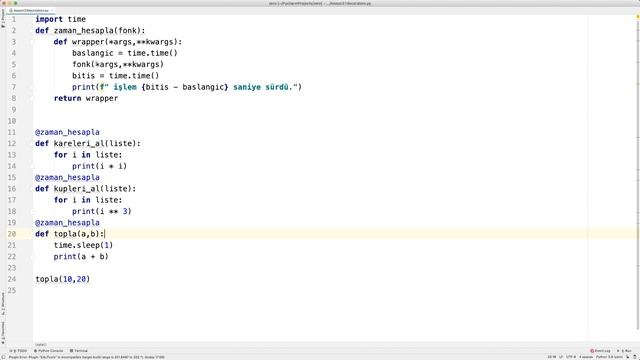
Task: Click line number 24 in the gutter
Action: (11, 279)
